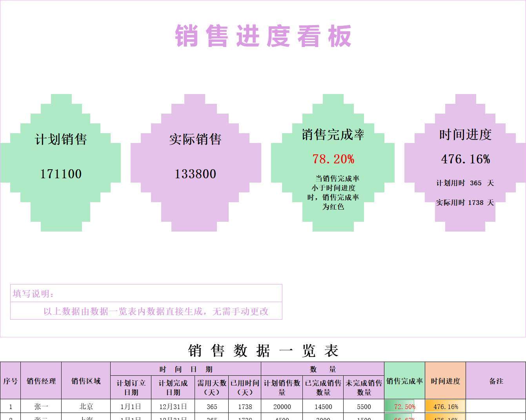Click the 72.50% data bar cell
This screenshot has height=420, width=526.
tap(404, 407)
